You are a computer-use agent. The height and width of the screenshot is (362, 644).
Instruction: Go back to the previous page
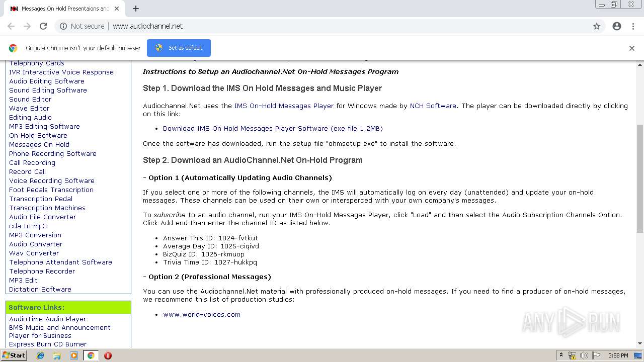click(x=11, y=26)
